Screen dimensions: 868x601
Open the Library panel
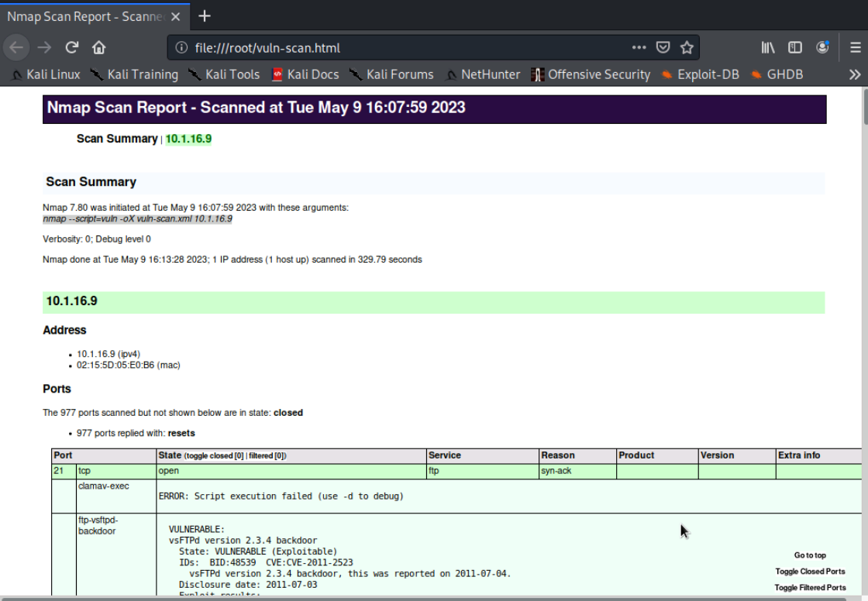pos(768,47)
